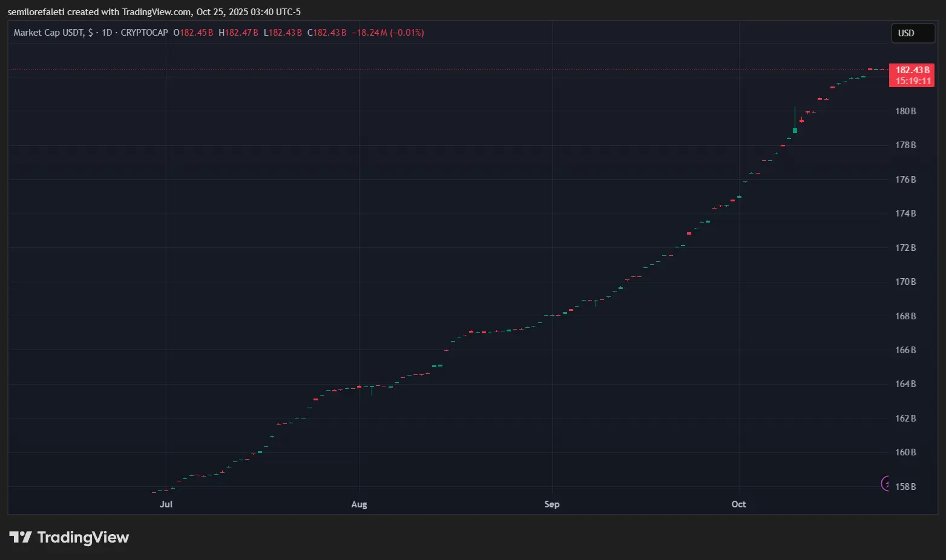Click the purple lightning icon near 158B
Image resolution: width=946 pixels, height=560 pixels.
tap(885, 483)
